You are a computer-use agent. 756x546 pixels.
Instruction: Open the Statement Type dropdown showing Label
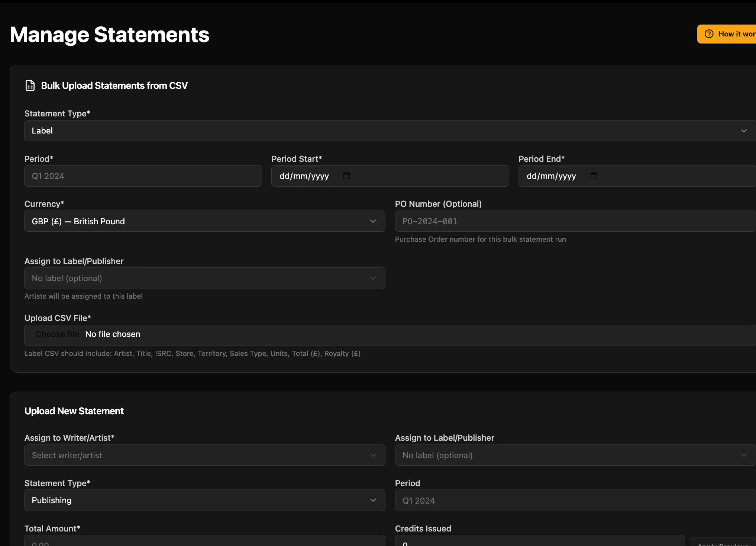390,131
